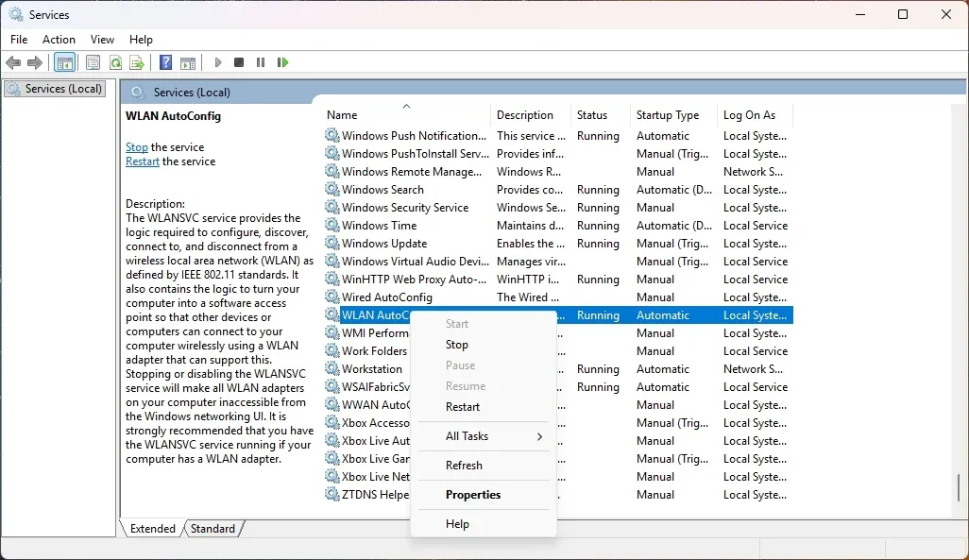
Task: Open Help via the toolbar question mark icon
Action: tap(165, 62)
